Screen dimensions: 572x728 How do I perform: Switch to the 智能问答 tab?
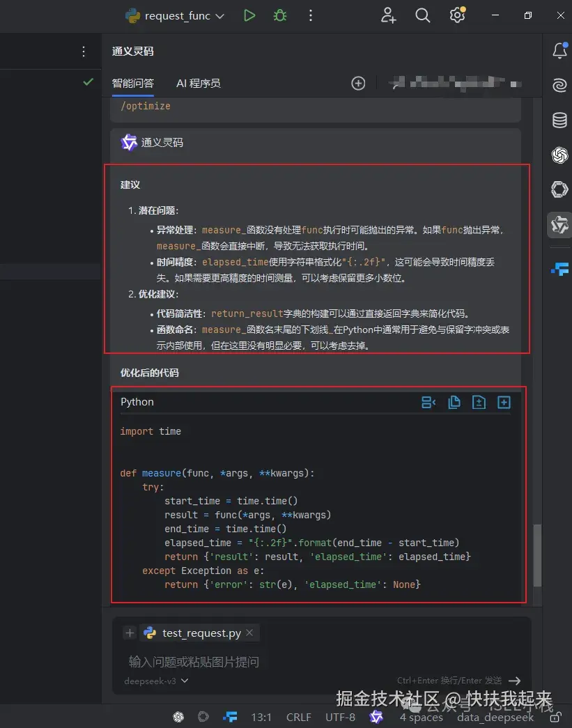tap(133, 84)
